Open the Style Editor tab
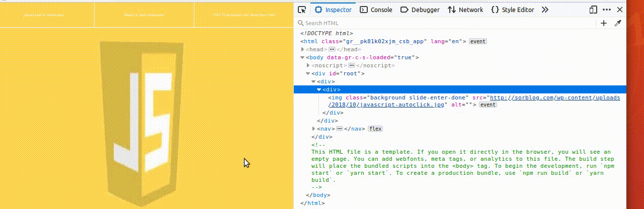The image size is (644, 209). point(513,10)
